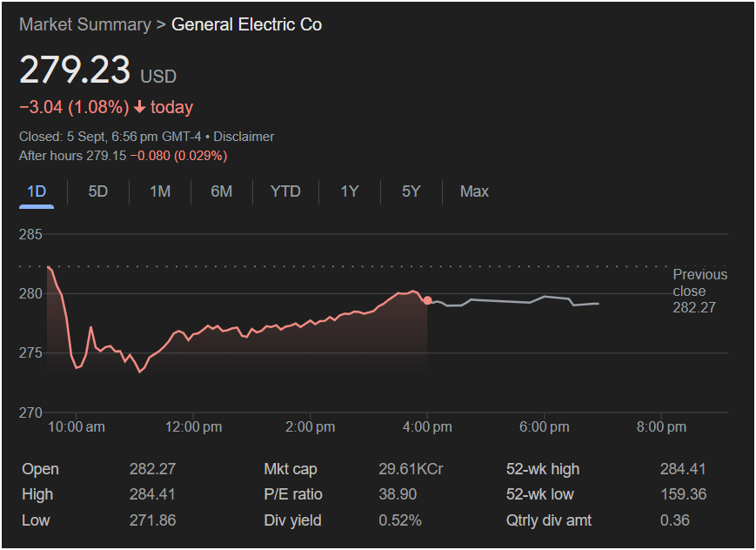Switch to the Max time range tab
756x550 pixels.
pos(474,191)
